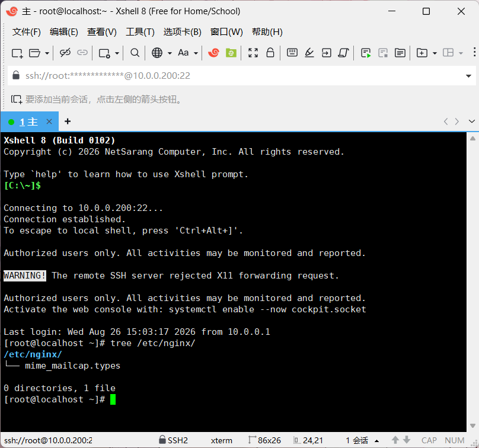Open the tab list dropdown chevron
The height and width of the screenshot is (448, 479).
pos(472,121)
